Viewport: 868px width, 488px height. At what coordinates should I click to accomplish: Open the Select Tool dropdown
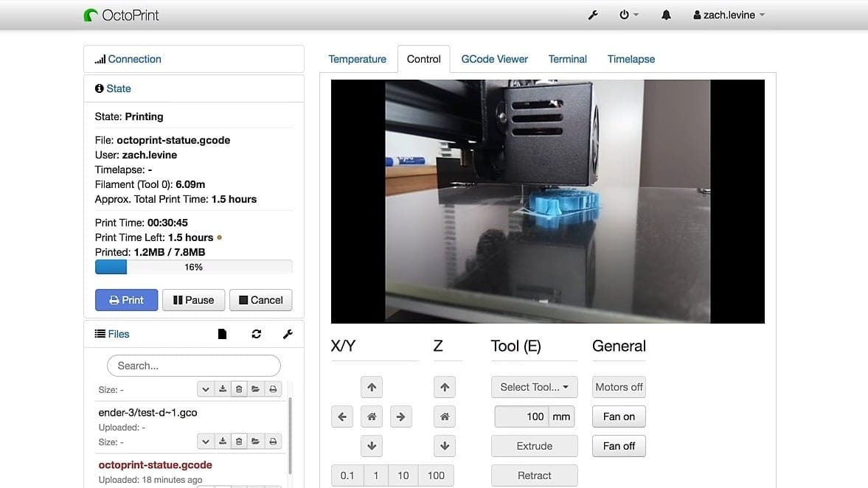tap(534, 387)
